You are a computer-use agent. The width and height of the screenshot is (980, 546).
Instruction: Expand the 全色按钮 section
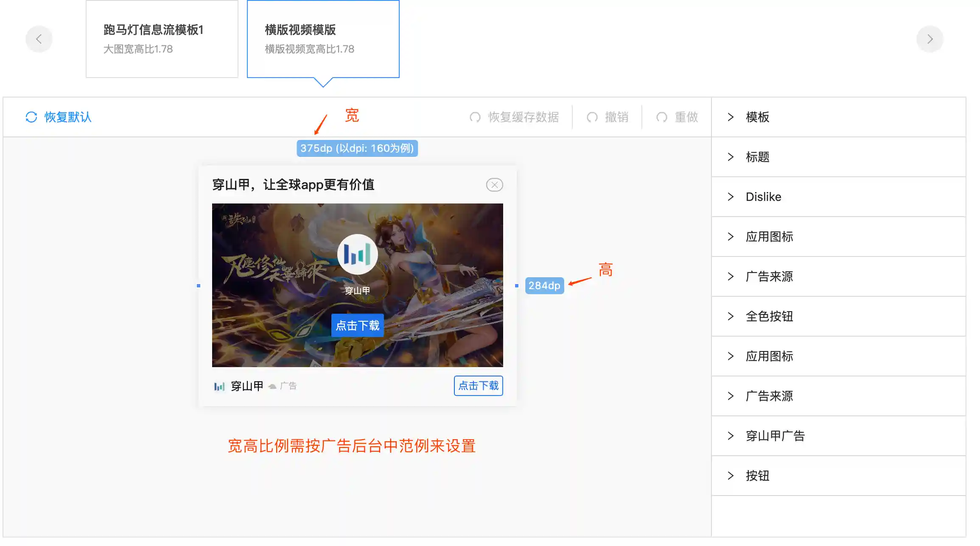coord(769,316)
